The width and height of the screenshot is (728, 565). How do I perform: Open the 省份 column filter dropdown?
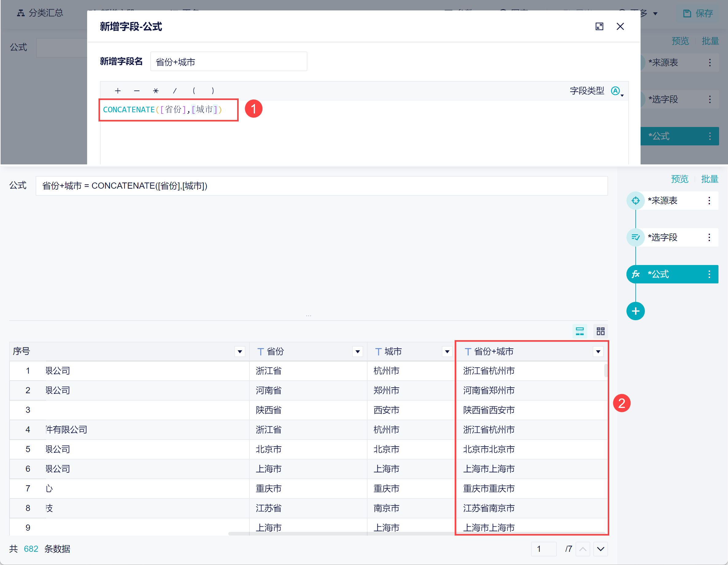point(357,351)
